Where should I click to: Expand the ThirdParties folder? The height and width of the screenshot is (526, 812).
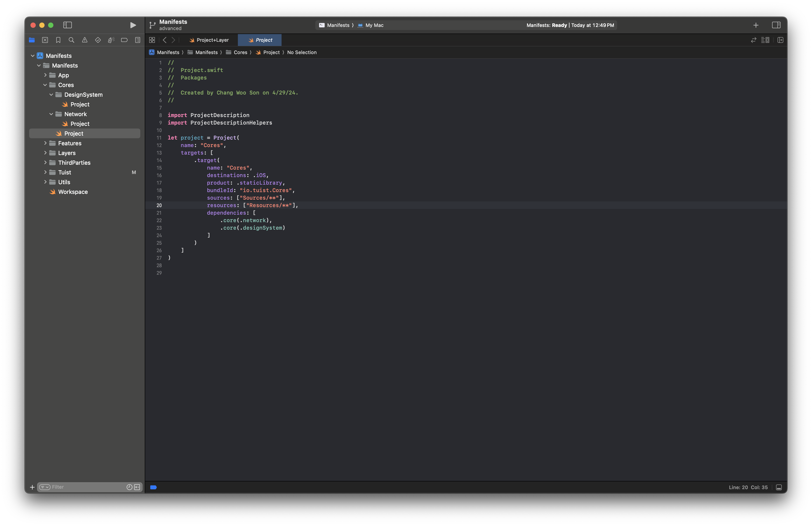[45, 163]
